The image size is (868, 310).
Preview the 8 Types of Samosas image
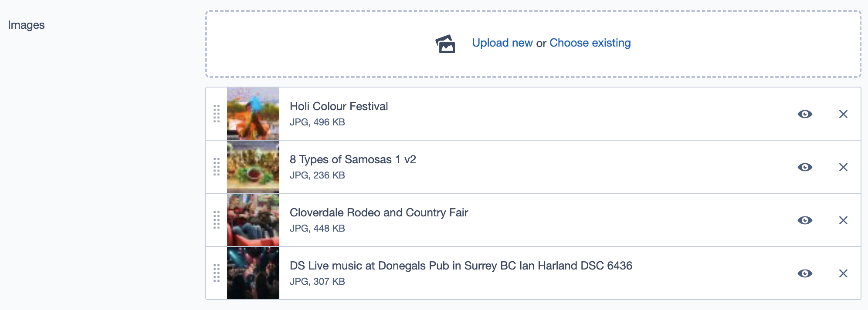(x=805, y=167)
